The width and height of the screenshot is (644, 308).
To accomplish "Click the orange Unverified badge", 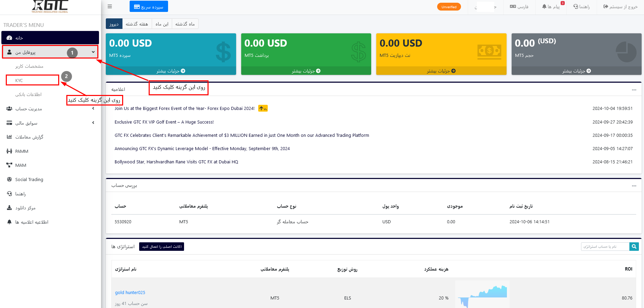I will (449, 7).
